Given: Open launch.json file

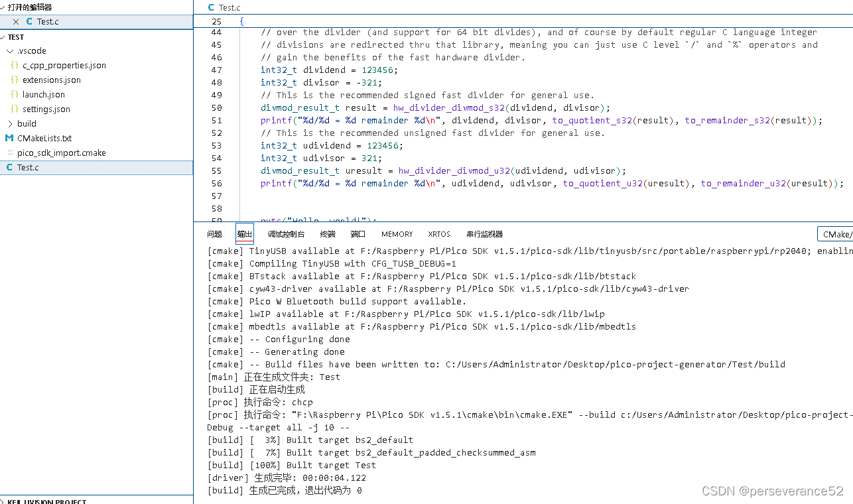Looking at the screenshot, I should point(44,95).
